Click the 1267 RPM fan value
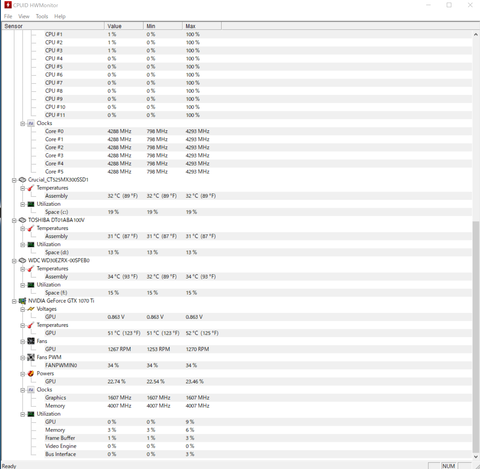This screenshot has width=480, height=469. [119, 349]
